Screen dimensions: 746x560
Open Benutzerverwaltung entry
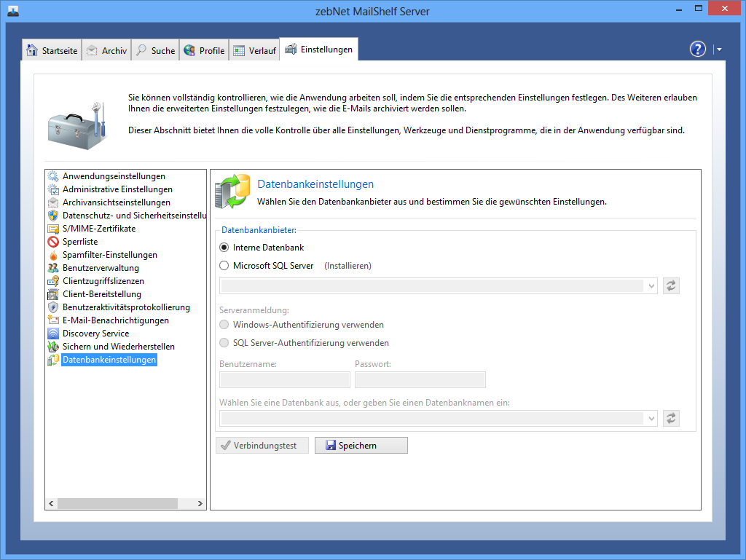tap(101, 268)
